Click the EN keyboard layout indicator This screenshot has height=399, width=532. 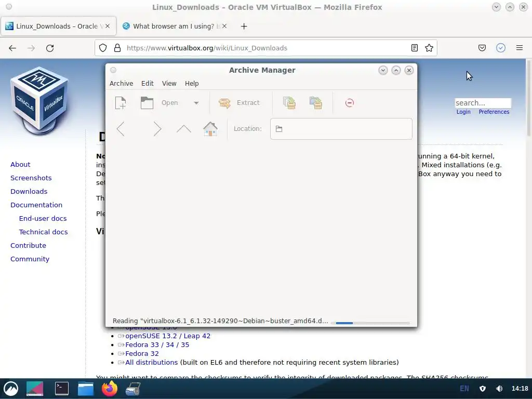pyautogui.click(x=464, y=389)
